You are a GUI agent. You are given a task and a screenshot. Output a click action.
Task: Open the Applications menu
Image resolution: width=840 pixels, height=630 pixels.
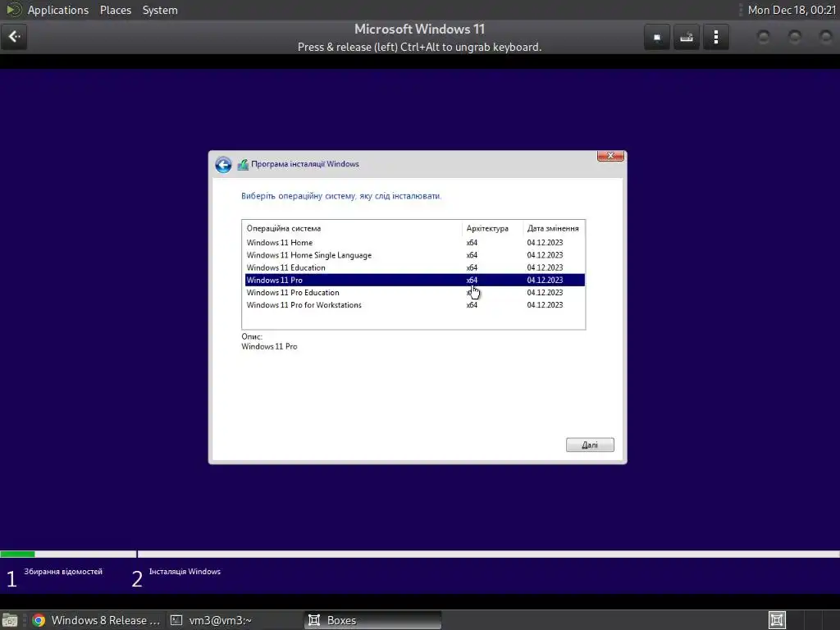click(x=58, y=10)
